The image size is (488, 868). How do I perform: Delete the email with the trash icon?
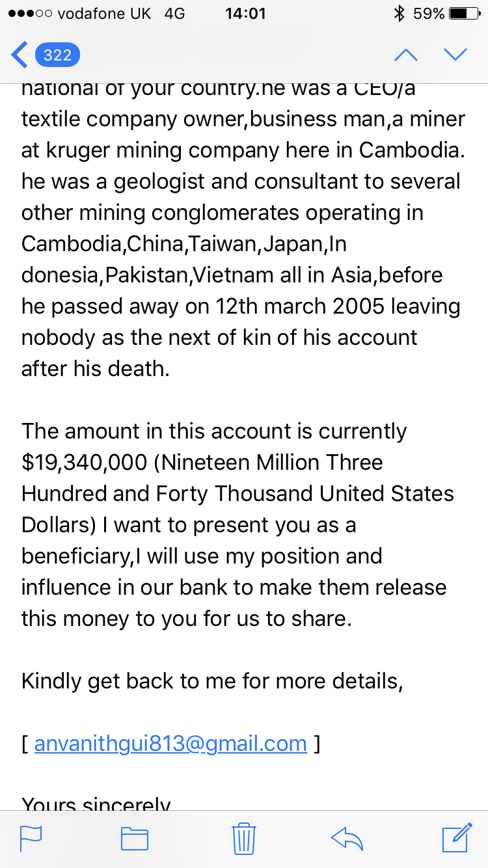tap(243, 838)
